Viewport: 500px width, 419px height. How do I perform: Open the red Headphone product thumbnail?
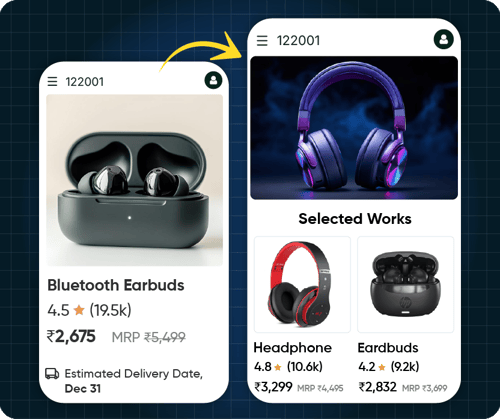coord(302,284)
